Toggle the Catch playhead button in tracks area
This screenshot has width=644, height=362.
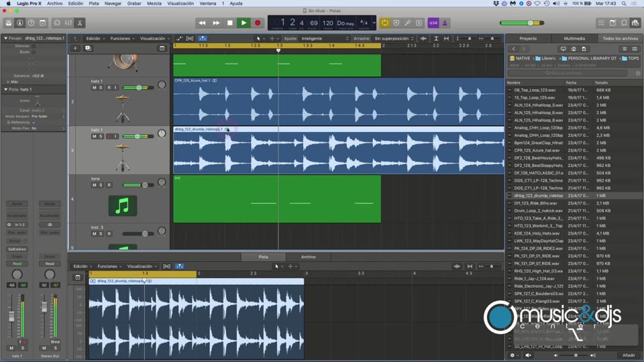coord(203,39)
